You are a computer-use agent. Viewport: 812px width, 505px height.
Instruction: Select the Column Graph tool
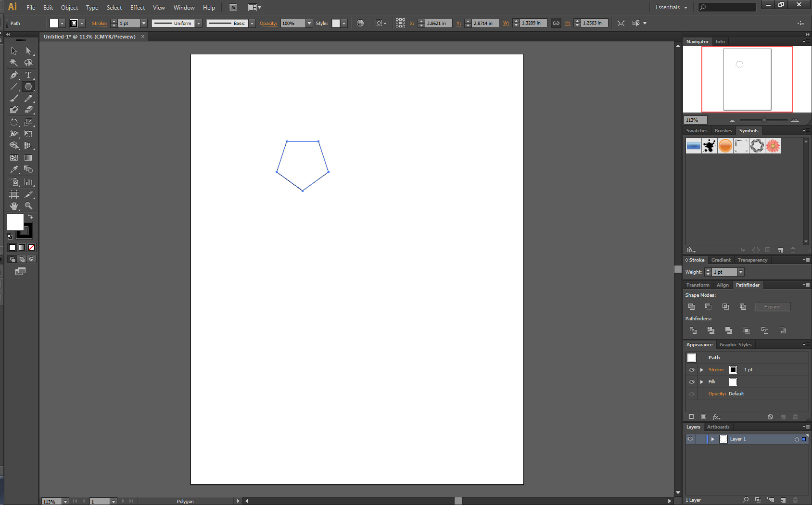28,182
